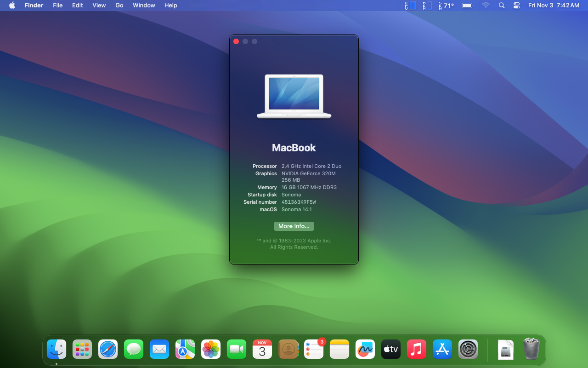Open Mail app in the Dock
Viewport: 588px width, 368px height.
click(x=159, y=350)
